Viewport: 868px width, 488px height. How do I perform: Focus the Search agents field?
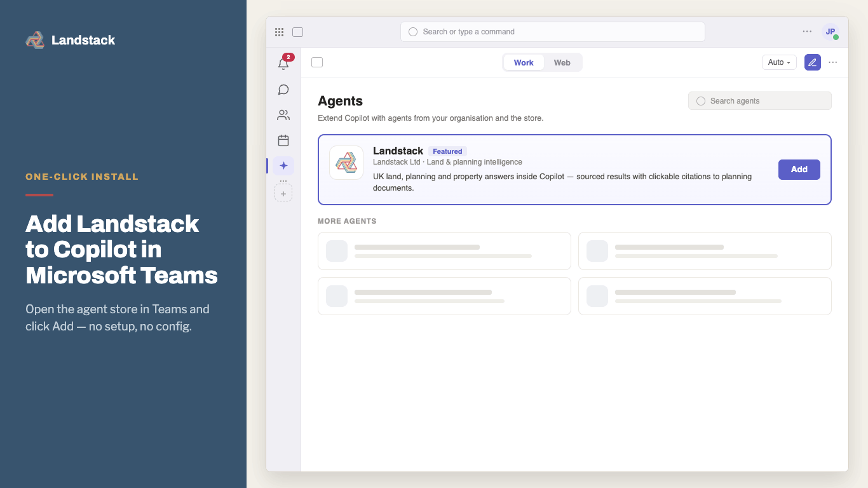click(760, 101)
